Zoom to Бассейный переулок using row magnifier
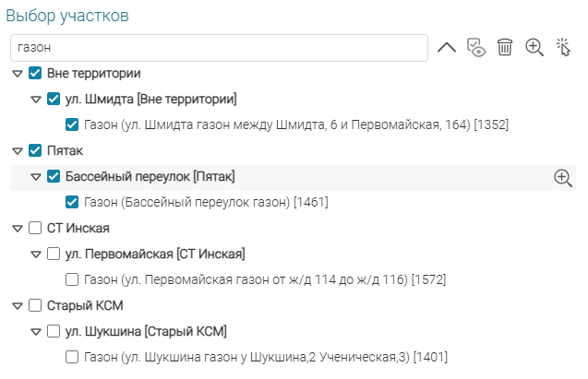The width and height of the screenshot is (588, 379). coord(562,178)
